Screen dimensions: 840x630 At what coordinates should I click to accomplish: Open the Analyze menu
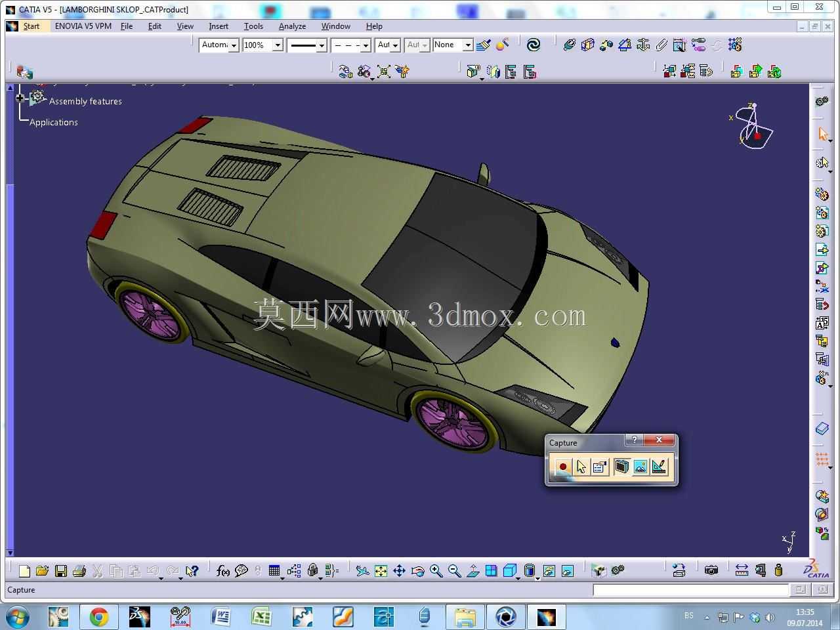pyautogui.click(x=292, y=26)
